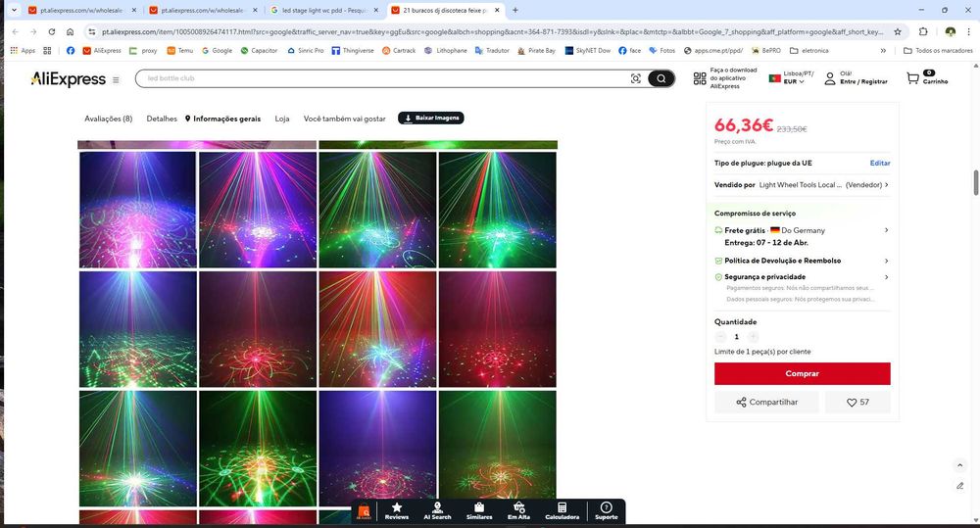Click the Editar plug type link

[879, 163]
